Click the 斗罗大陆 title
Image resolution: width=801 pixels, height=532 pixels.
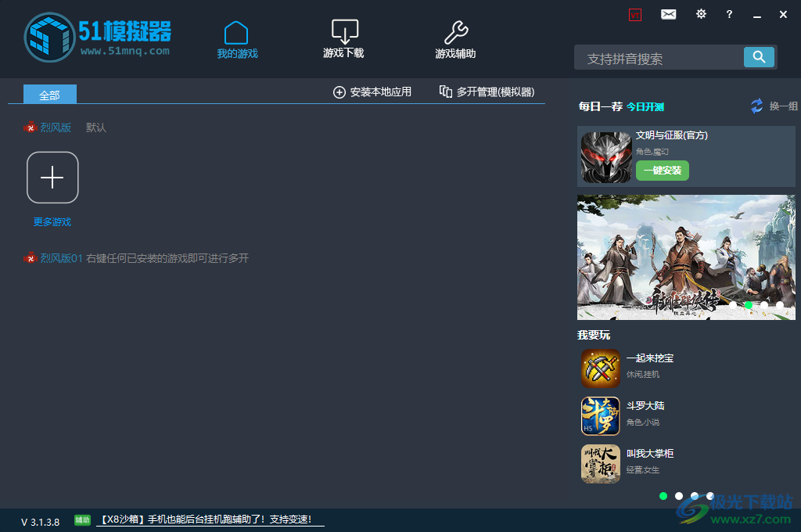(x=645, y=406)
